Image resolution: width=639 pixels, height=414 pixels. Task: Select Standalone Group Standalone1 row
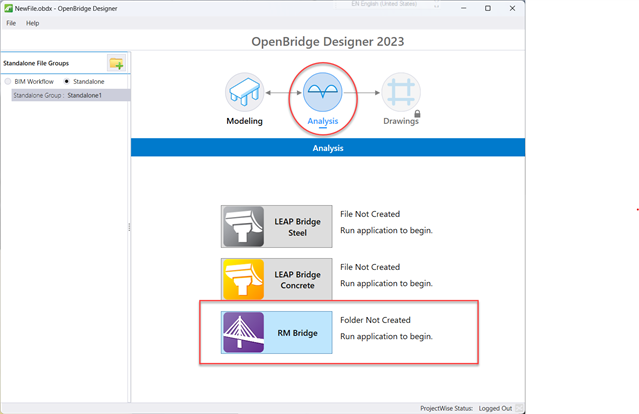71,95
